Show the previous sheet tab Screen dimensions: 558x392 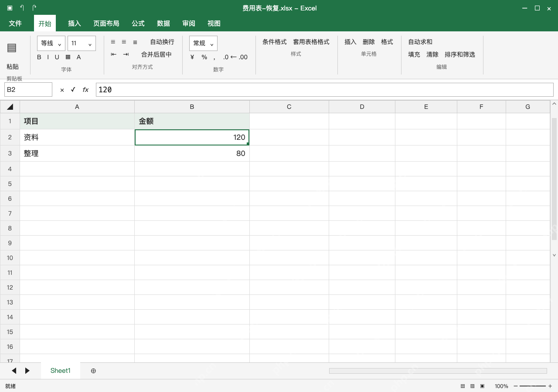pos(14,371)
